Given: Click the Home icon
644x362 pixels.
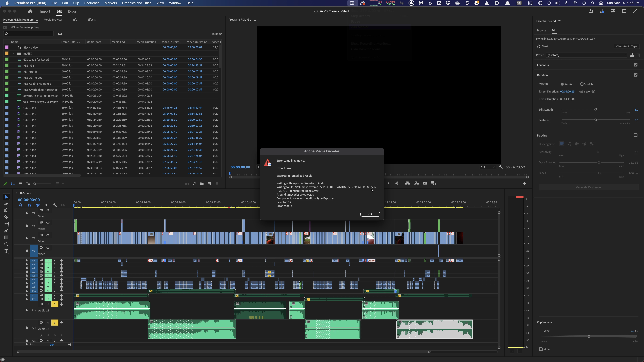Looking at the screenshot, I should (30, 11).
